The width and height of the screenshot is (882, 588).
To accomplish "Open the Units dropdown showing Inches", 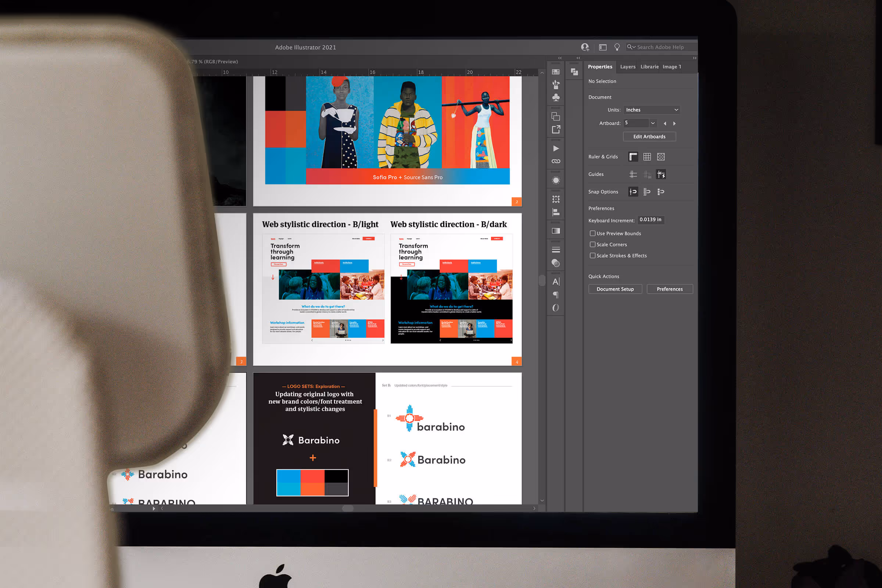I will pos(652,110).
